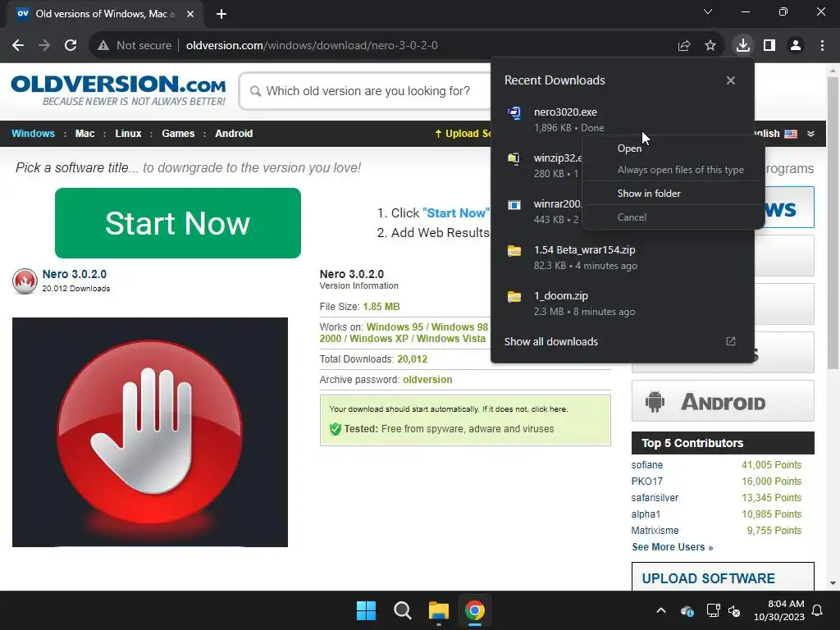Open File Explorer from taskbar
Screen dimensions: 840x630
pyautogui.click(x=438, y=610)
